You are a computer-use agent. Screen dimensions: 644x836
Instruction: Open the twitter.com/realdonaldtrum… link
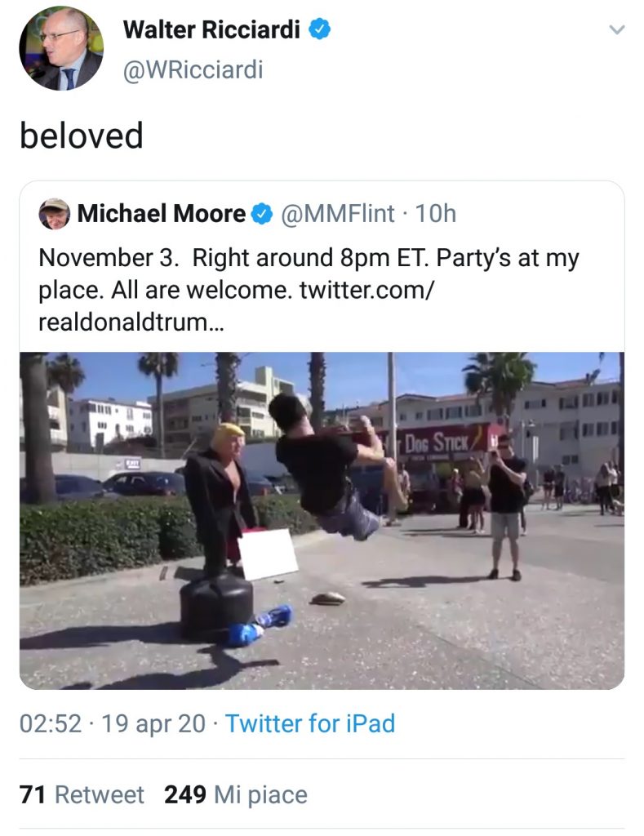coord(236,306)
